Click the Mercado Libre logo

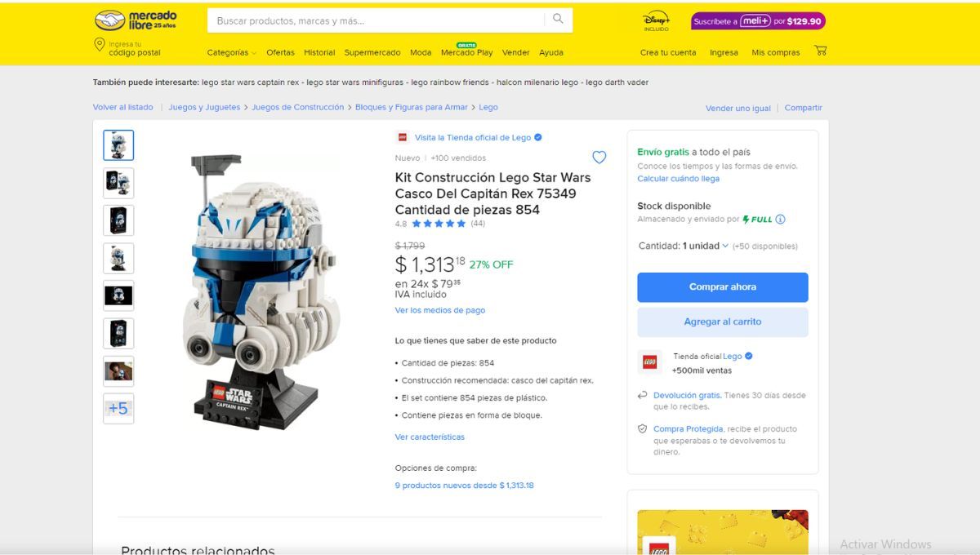(136, 20)
